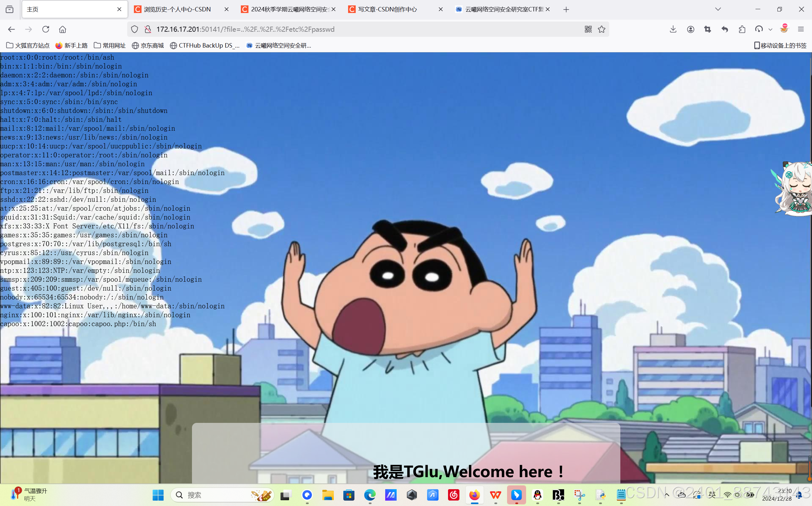812x506 pixels.
Task: Go to the browser home page
Action: pyautogui.click(x=63, y=29)
